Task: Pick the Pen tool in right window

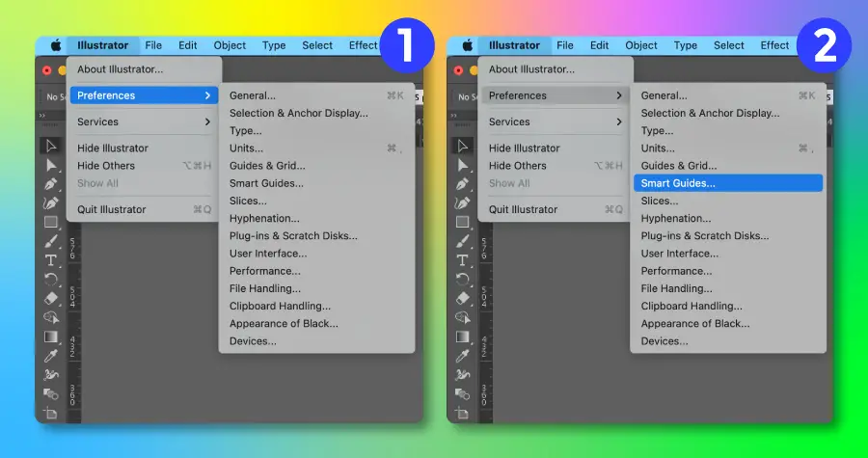Action: pos(463,183)
